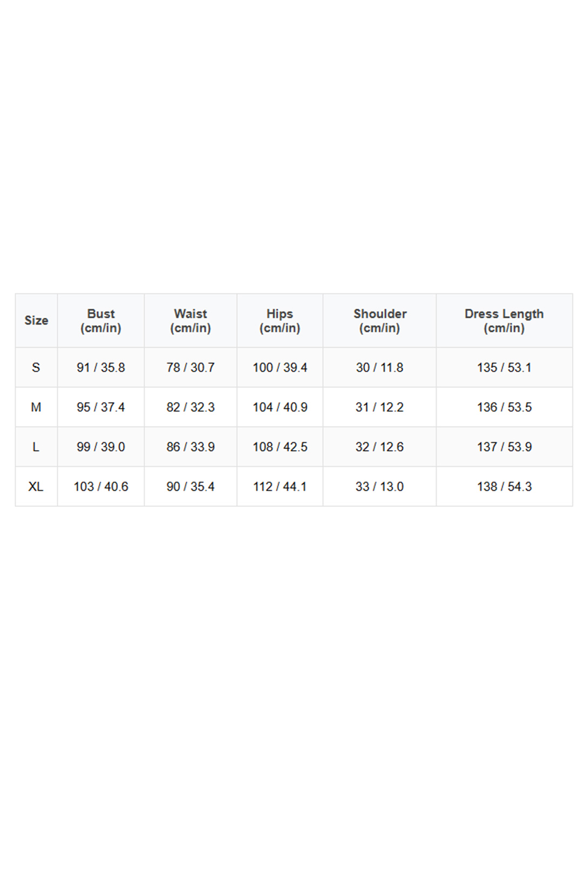Select dress length value 138 / 54.3

(504, 486)
